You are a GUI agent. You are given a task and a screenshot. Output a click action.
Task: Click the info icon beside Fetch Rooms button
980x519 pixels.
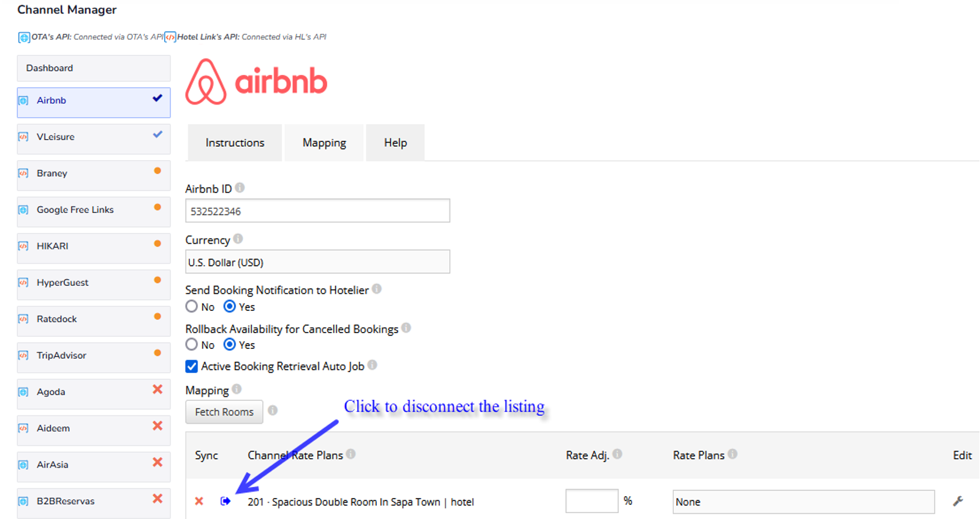click(272, 410)
